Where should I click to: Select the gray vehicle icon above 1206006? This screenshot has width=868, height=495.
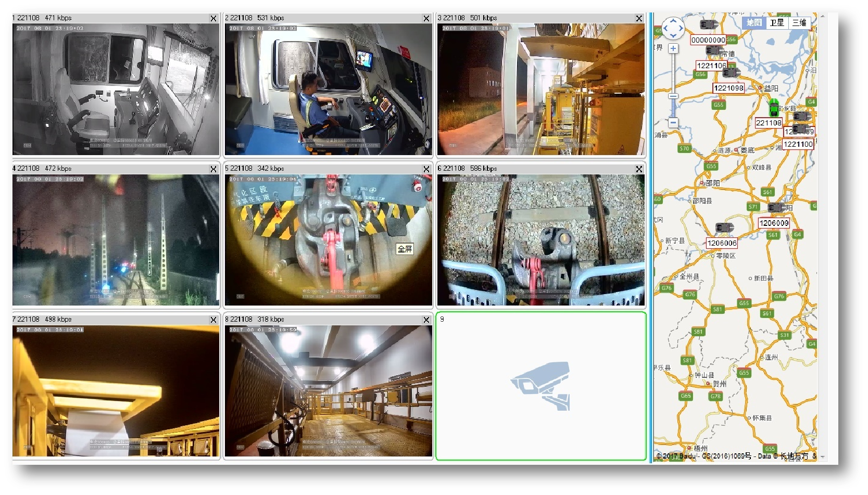723,228
